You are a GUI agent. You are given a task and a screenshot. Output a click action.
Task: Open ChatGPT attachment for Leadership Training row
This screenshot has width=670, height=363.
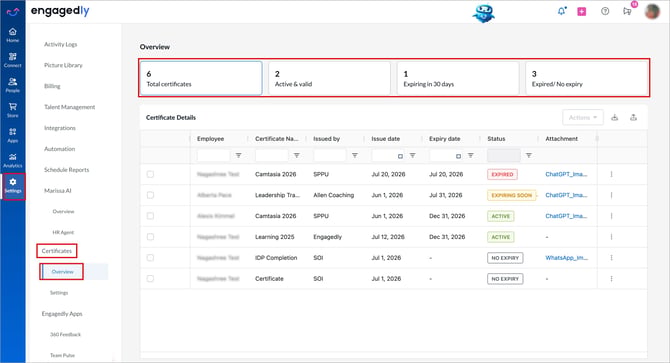566,195
